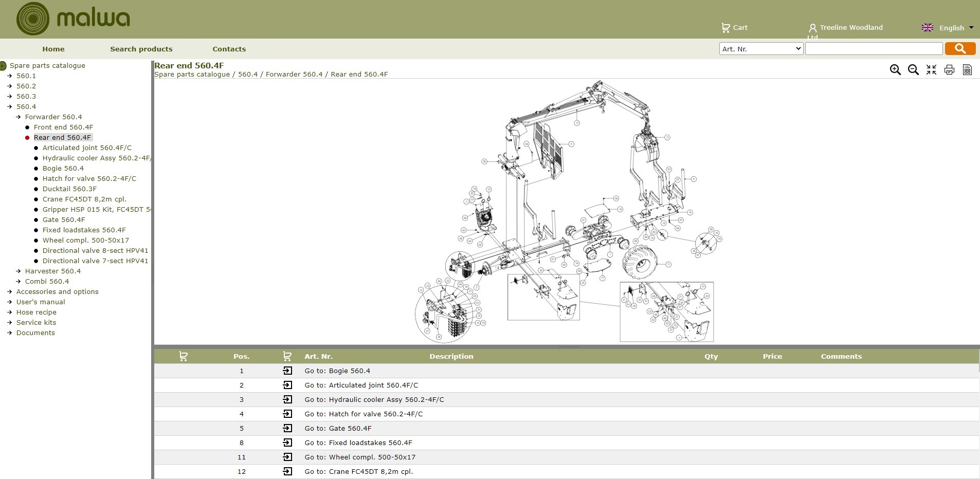Select the Rear end 560.4F bullet item
This screenshot has width=980, height=479.
[63, 137]
